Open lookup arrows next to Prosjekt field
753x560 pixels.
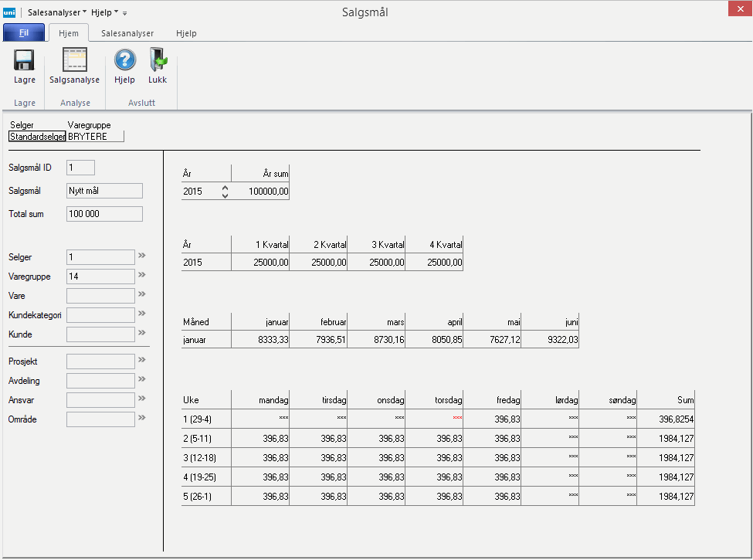(141, 360)
